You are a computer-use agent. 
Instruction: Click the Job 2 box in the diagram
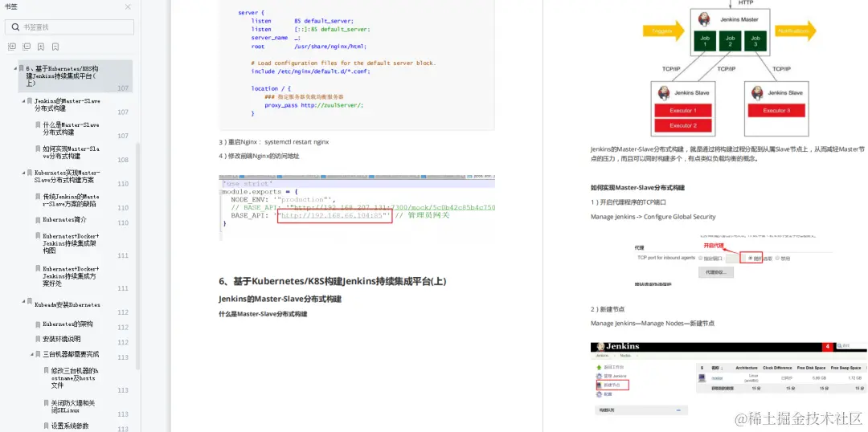(730, 42)
